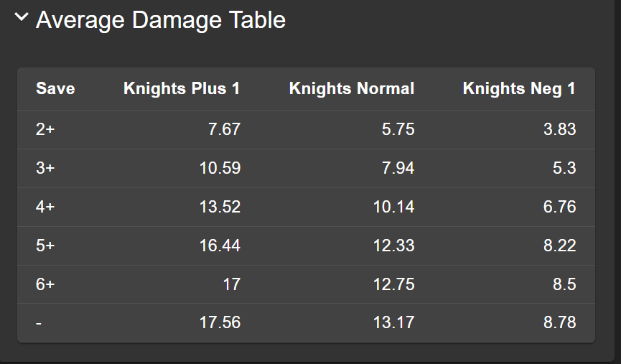Click the Knights Normal column header
The height and width of the screenshot is (364, 621).
point(351,89)
